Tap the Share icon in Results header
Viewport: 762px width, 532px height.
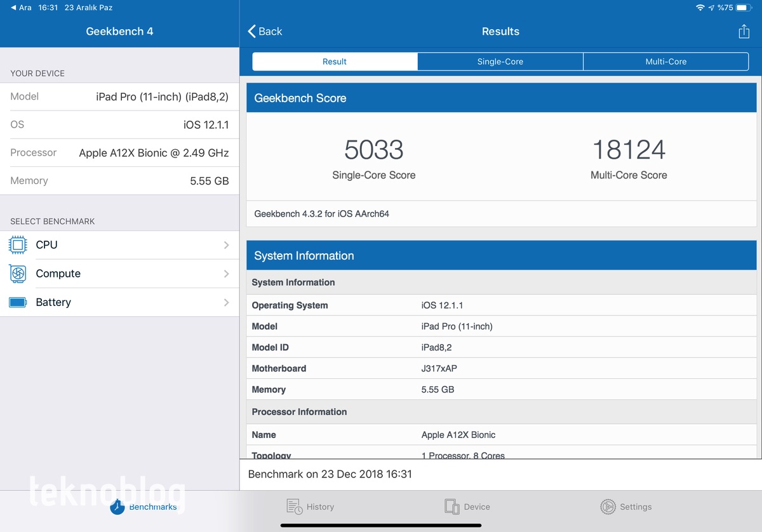click(744, 32)
